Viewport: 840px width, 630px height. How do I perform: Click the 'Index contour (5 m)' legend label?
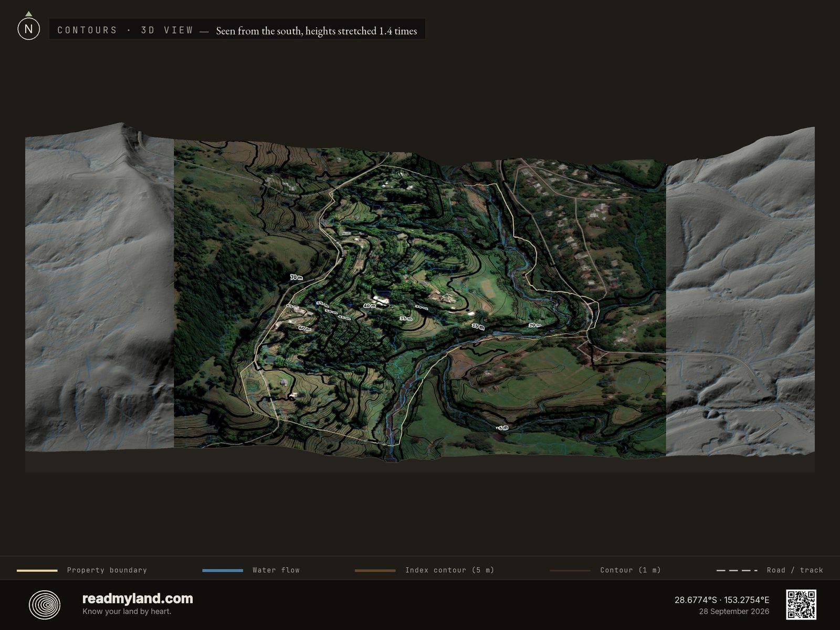click(x=450, y=570)
